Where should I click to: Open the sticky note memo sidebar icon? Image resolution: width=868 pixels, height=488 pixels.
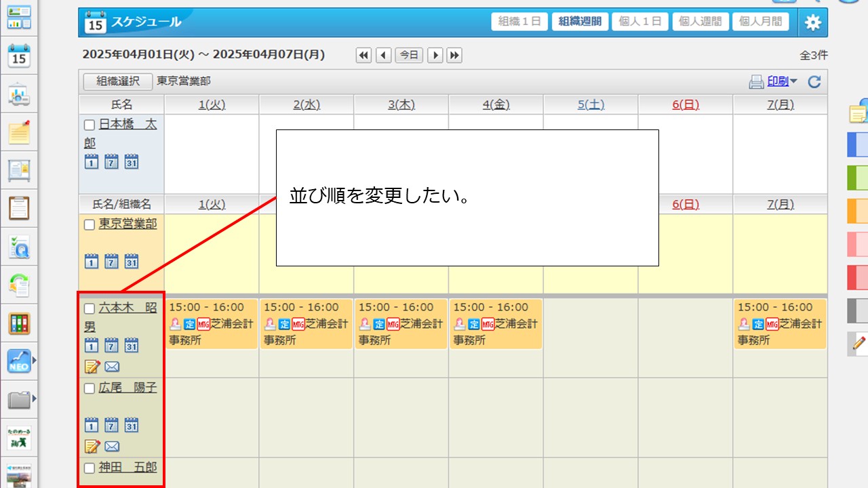[19, 132]
